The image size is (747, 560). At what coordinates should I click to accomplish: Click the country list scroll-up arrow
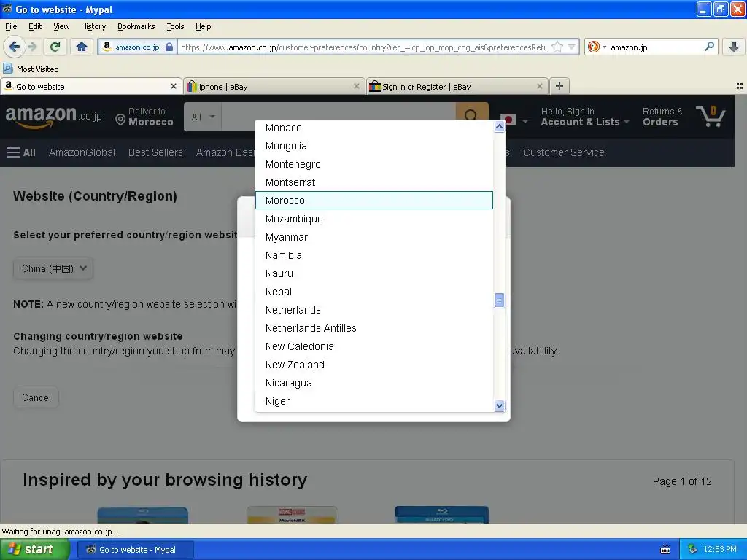pos(499,127)
